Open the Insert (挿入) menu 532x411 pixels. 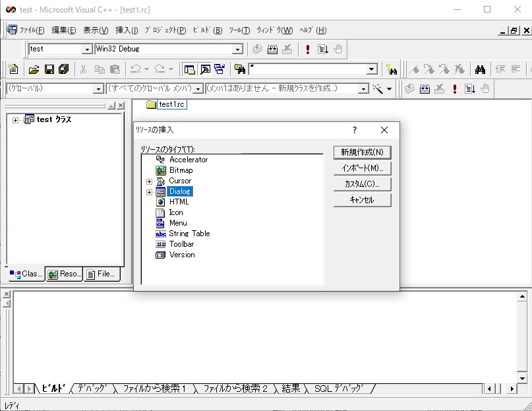coord(127,30)
